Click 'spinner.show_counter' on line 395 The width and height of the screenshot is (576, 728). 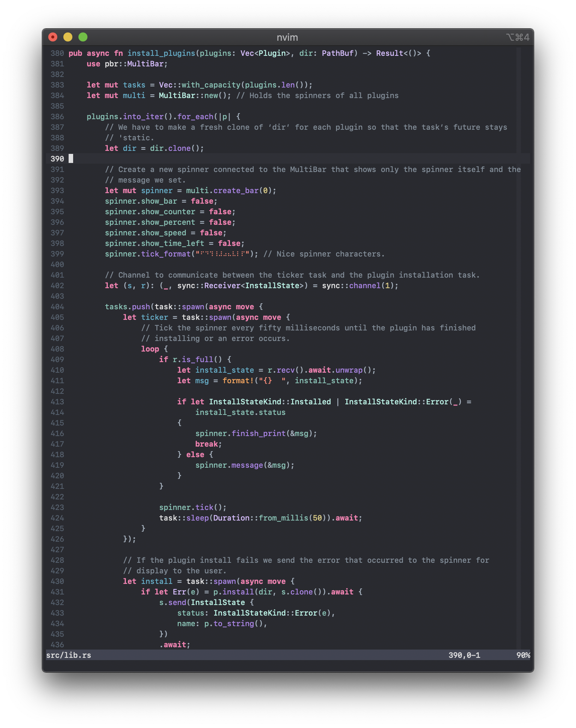pyautogui.click(x=150, y=212)
